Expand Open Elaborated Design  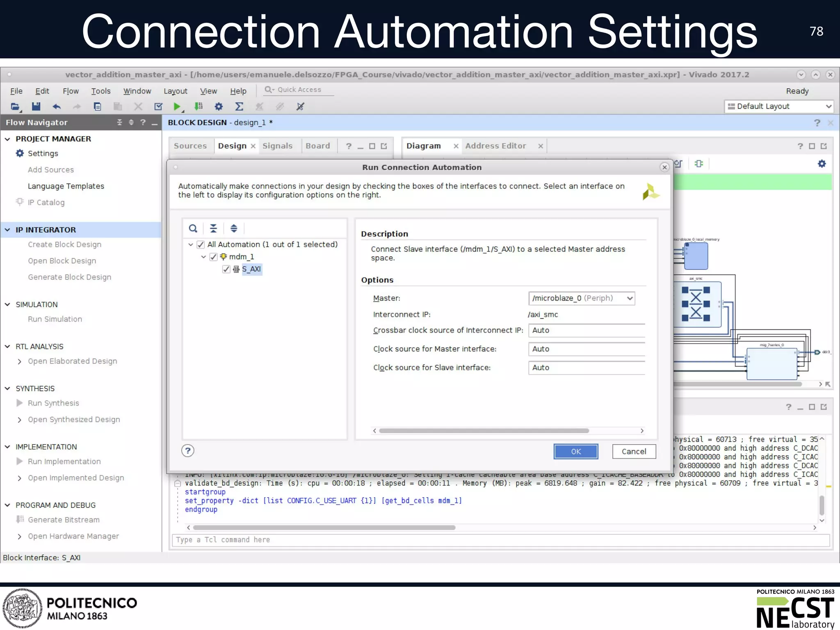pyautogui.click(x=19, y=361)
